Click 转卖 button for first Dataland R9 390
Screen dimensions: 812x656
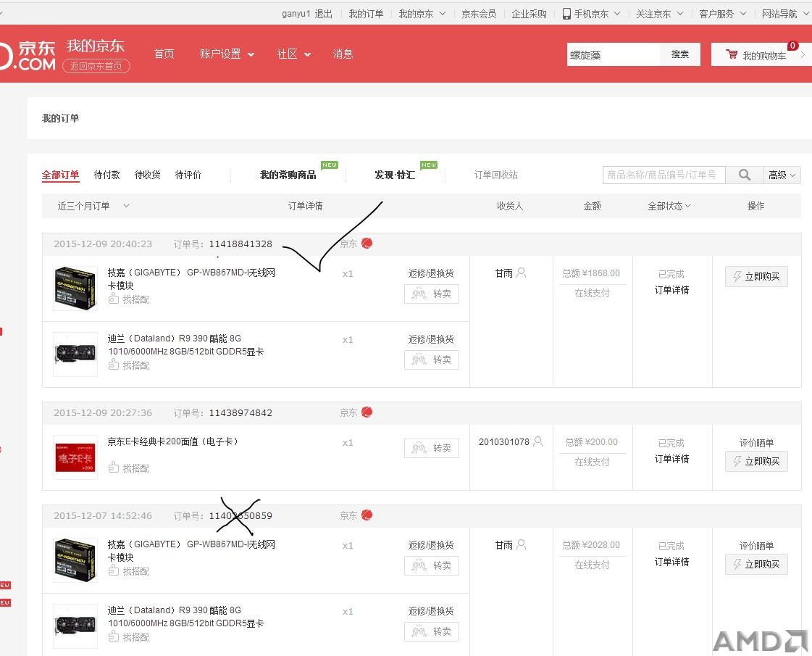[432, 360]
